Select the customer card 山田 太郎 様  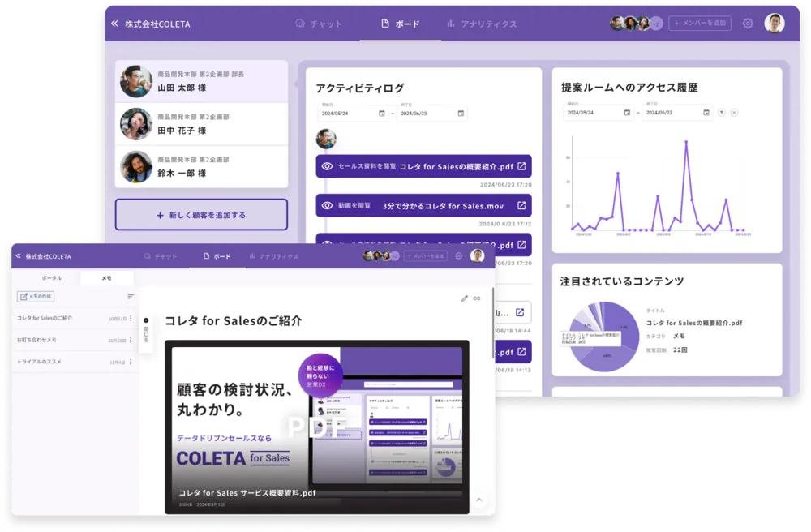point(201,81)
